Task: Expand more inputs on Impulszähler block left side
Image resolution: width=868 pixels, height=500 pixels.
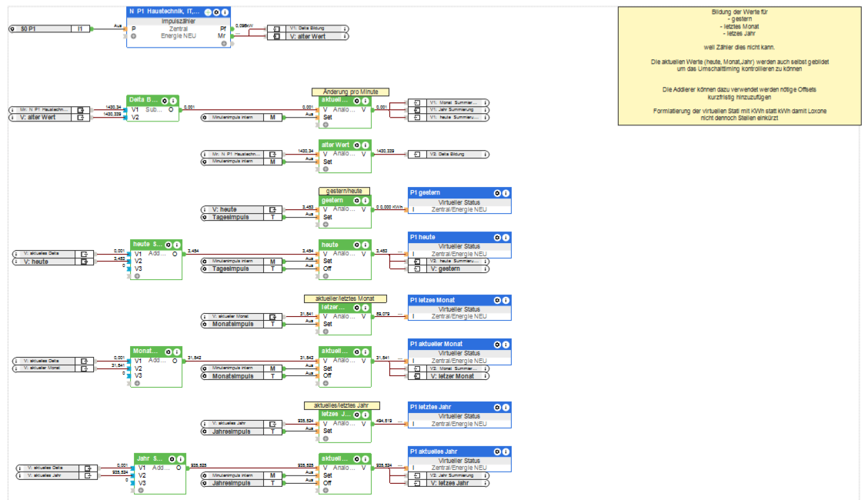Action: click(133, 36)
